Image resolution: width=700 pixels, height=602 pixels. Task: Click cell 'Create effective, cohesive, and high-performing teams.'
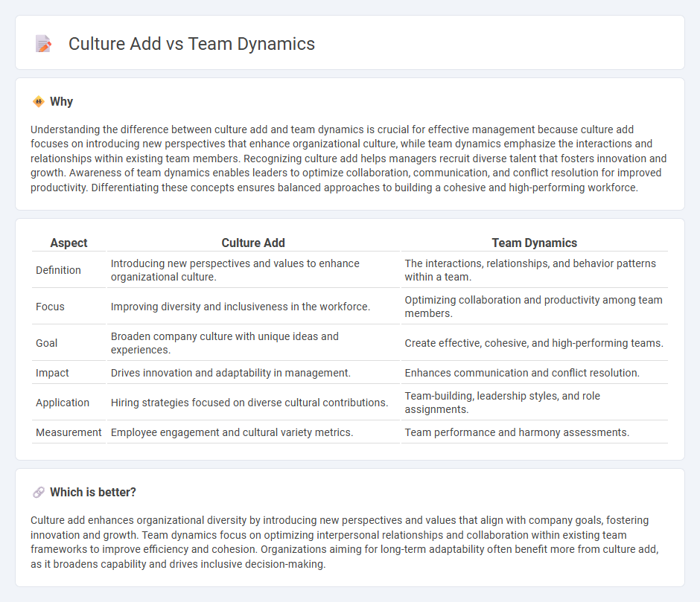pyautogui.click(x=535, y=343)
